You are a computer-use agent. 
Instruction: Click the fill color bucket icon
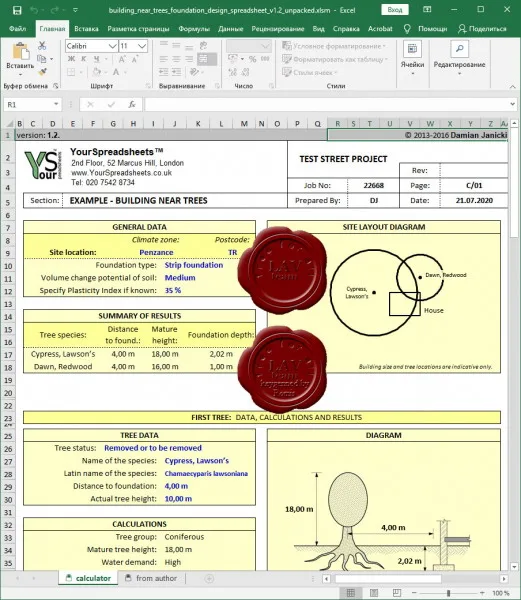pyautogui.click(x=96, y=72)
